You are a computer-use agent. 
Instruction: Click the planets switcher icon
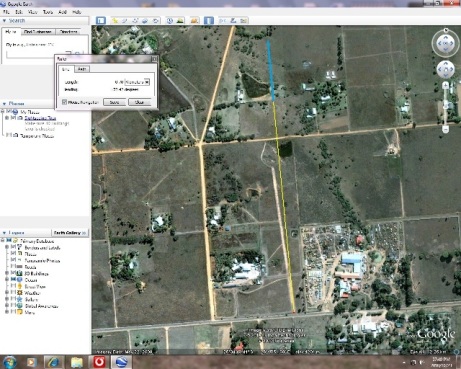pyautogui.click(x=195, y=21)
